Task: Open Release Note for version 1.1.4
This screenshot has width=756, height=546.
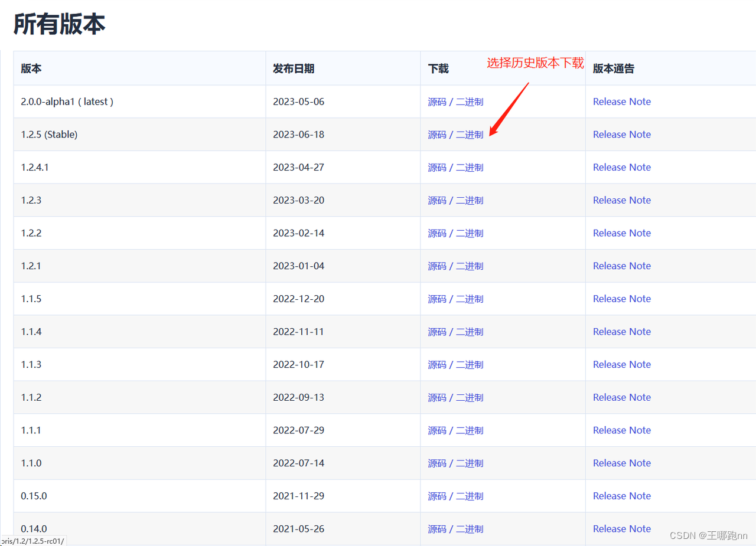Action: [x=622, y=332]
